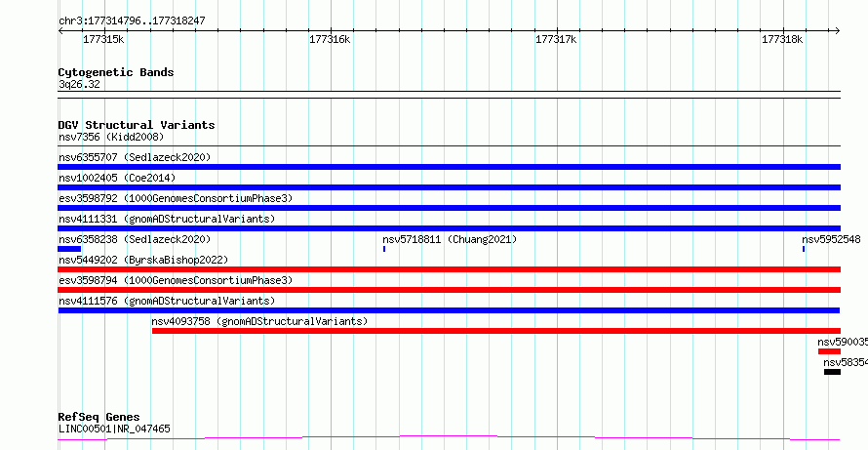
Task: Click the nsv4111576 blue variant bar
Action: 449,310
